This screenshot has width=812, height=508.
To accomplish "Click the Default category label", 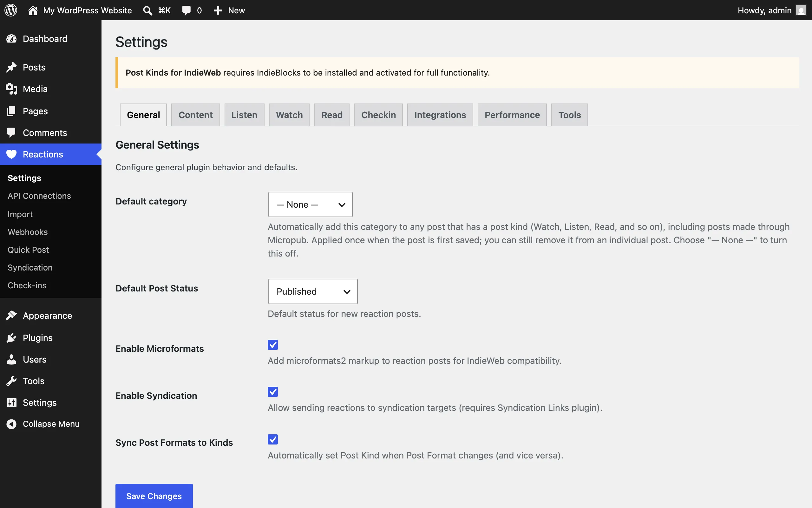I will coord(151,201).
